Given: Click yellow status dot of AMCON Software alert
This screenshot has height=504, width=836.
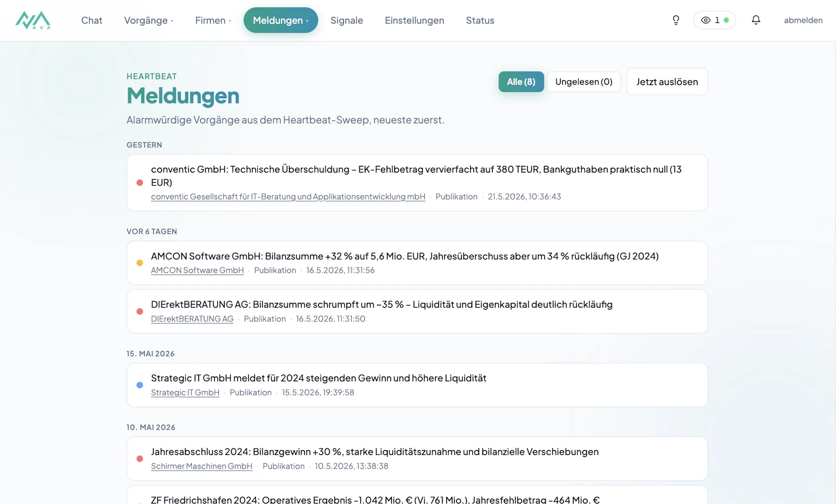Looking at the screenshot, I should tap(140, 263).
